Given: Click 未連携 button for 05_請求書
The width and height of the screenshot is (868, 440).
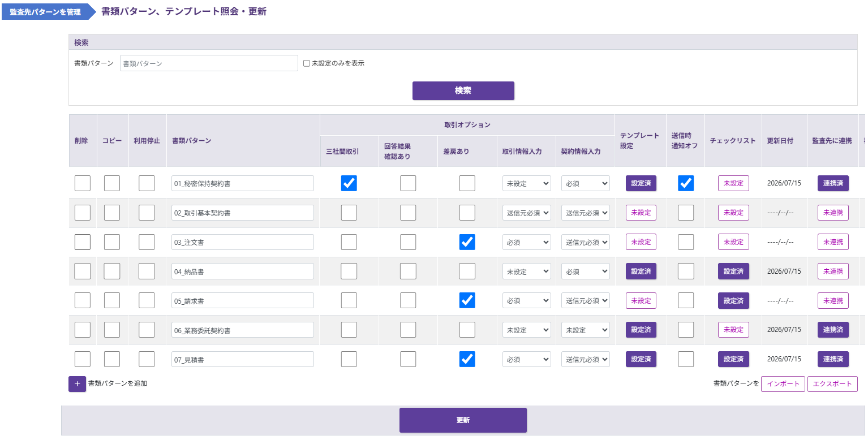Looking at the screenshot, I should (x=833, y=300).
